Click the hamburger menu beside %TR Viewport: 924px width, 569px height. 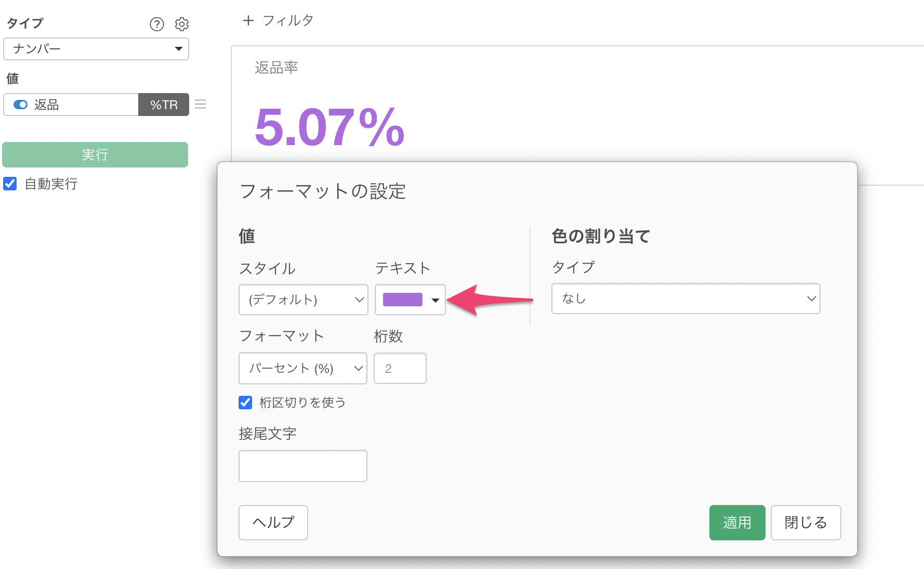point(201,105)
